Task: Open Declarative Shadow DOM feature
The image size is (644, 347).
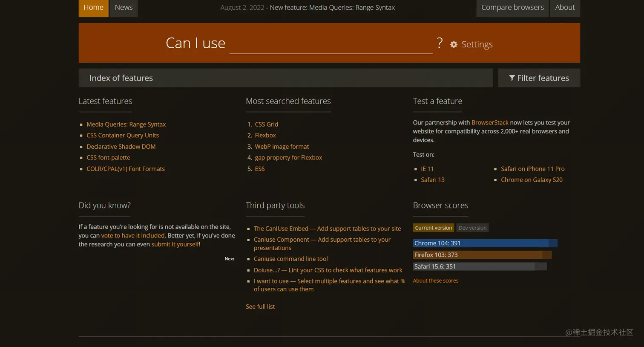Action: pyautogui.click(x=121, y=147)
